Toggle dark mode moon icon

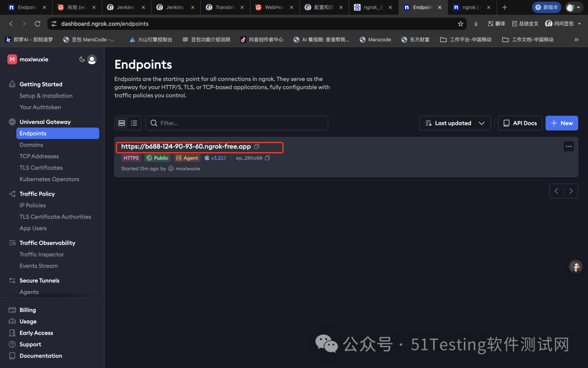(x=82, y=59)
